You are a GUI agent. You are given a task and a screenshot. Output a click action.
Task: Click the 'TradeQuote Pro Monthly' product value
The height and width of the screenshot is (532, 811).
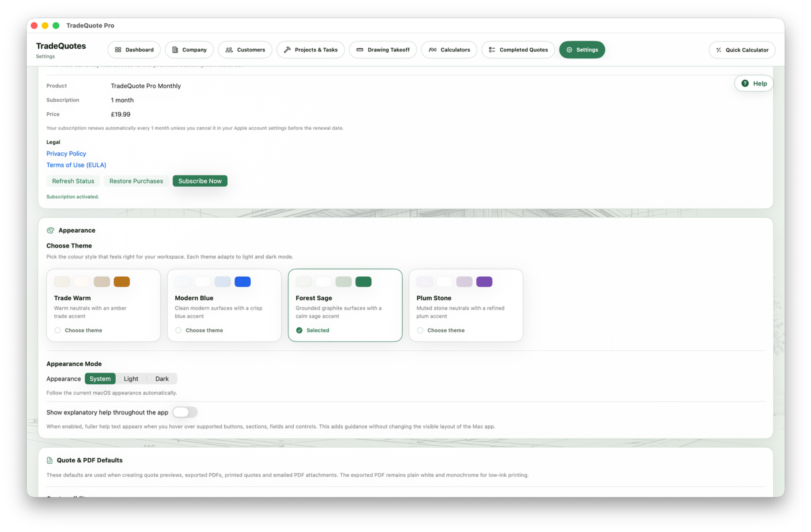tap(146, 86)
